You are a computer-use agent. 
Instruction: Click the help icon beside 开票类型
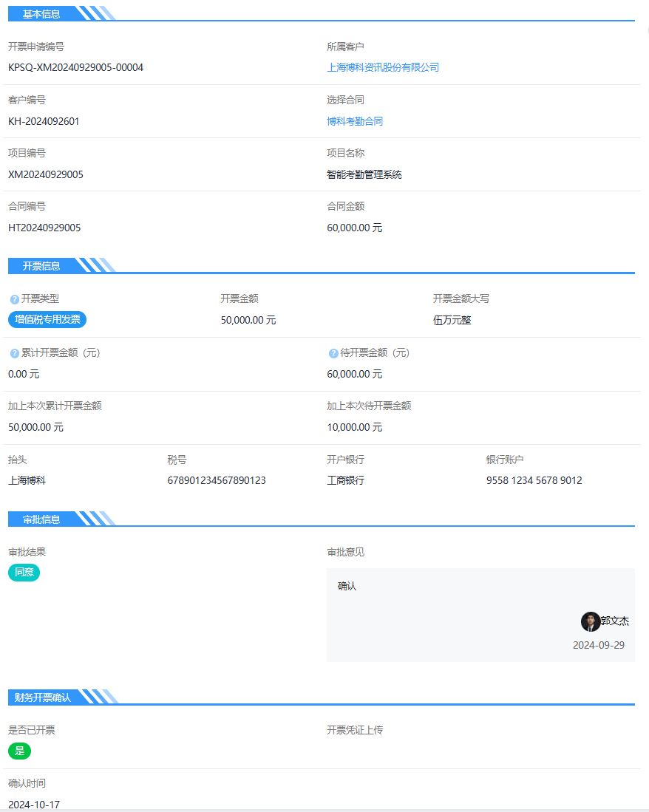(x=14, y=299)
